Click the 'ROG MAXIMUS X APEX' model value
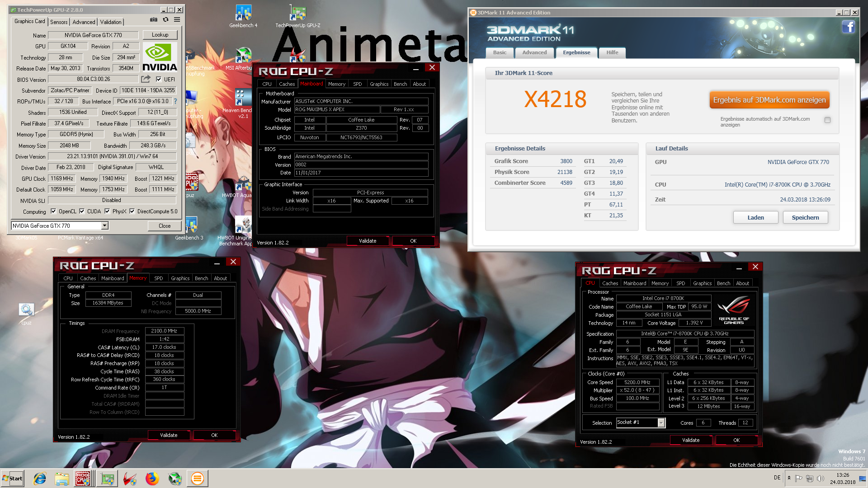The height and width of the screenshot is (488, 868). (337, 109)
